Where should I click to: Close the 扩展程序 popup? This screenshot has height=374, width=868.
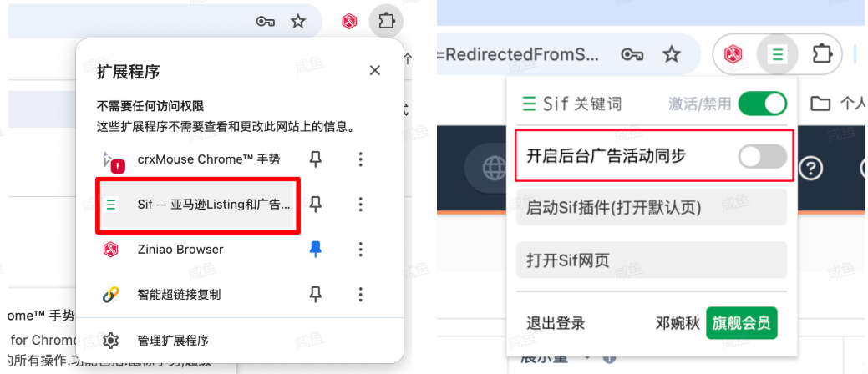(375, 71)
